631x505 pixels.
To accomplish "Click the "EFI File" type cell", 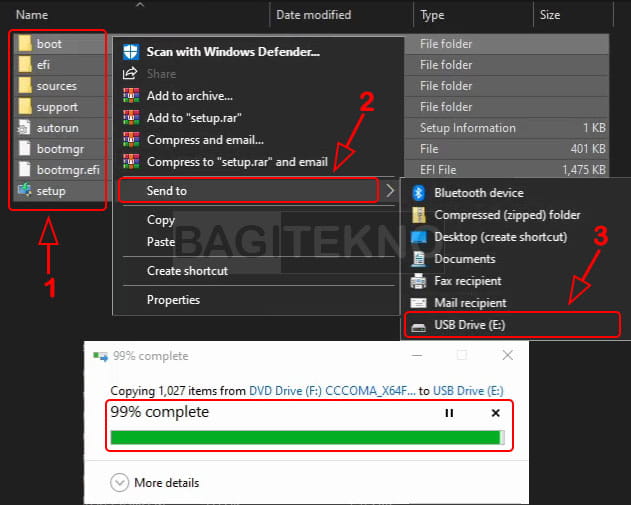I will coord(438,170).
